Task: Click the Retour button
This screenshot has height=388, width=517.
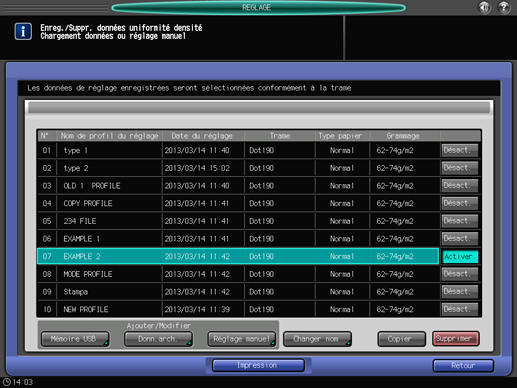Action: [463, 366]
